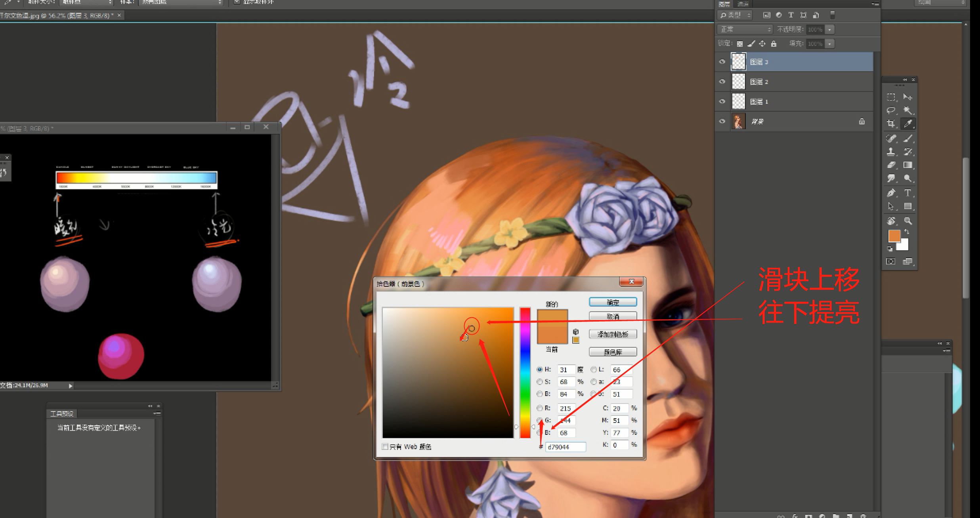Swap foreground and background colors

[907, 231]
